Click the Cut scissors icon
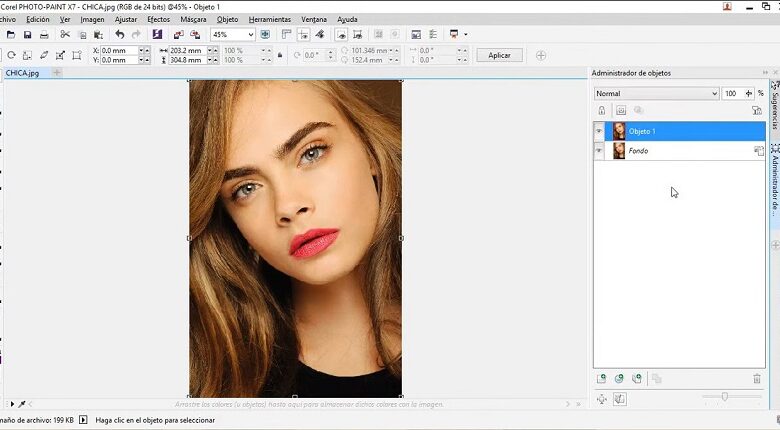This screenshot has width=780, height=430. pos(66,35)
